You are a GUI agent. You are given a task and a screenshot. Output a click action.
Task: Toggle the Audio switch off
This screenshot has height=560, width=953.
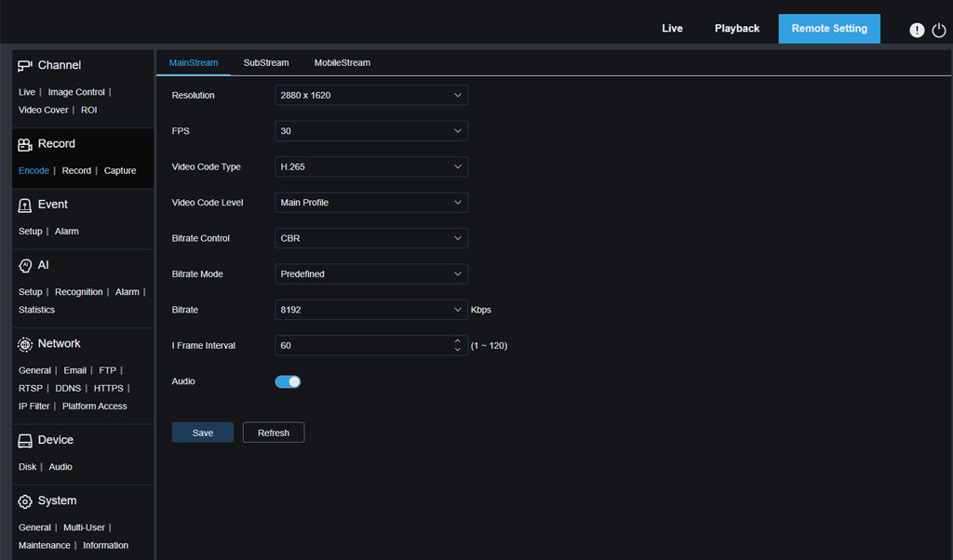click(x=288, y=380)
